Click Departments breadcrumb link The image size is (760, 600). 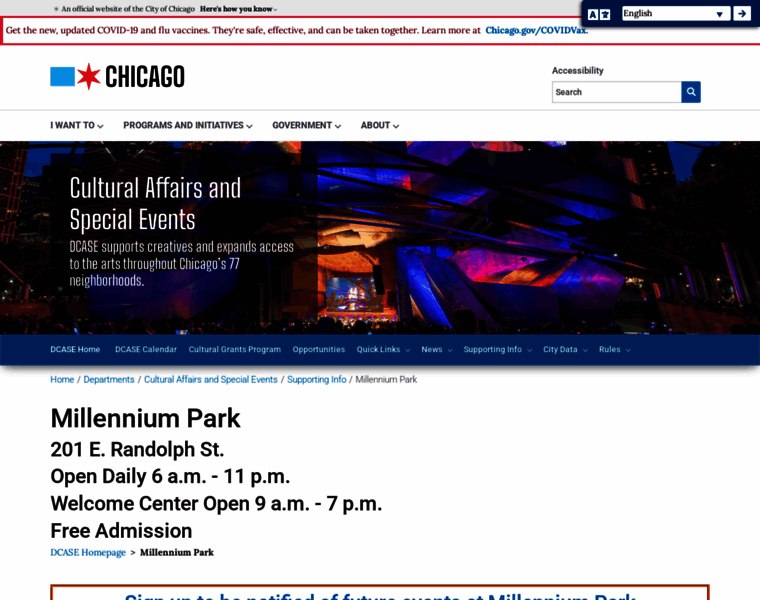109,379
